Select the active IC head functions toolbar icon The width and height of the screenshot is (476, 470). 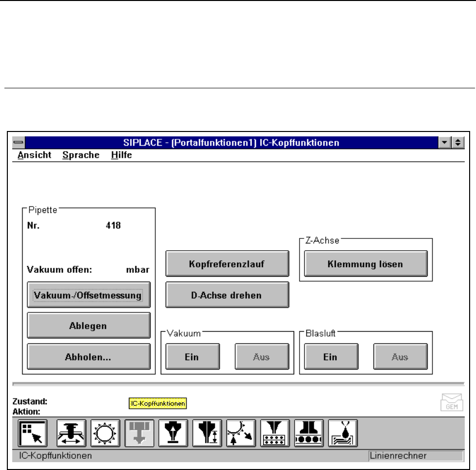pyautogui.click(x=139, y=433)
